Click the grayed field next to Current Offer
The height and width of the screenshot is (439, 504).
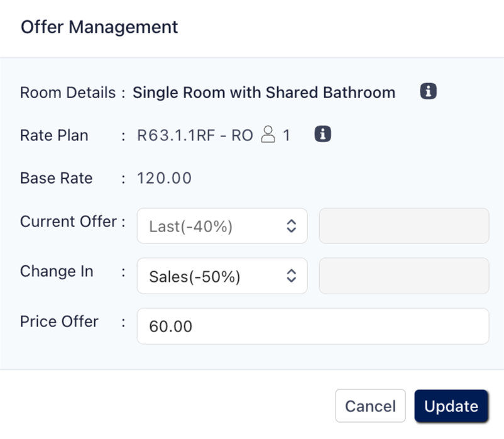click(x=403, y=226)
